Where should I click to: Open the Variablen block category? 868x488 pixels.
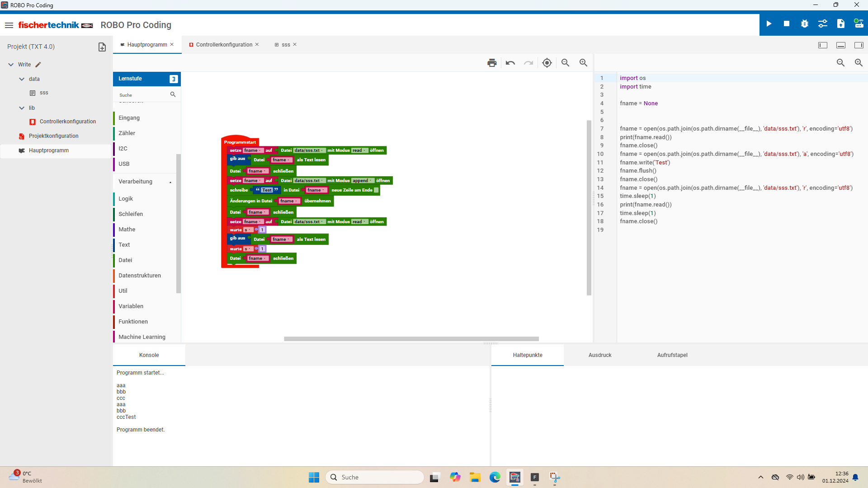(x=145, y=306)
